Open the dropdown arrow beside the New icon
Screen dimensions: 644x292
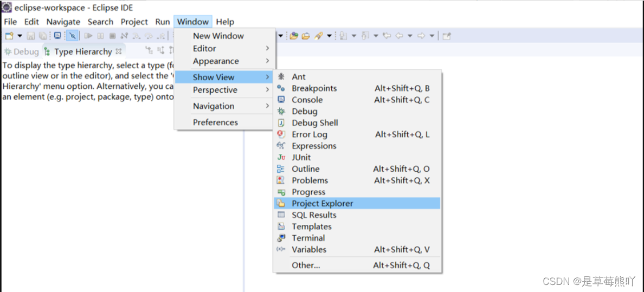(20, 36)
